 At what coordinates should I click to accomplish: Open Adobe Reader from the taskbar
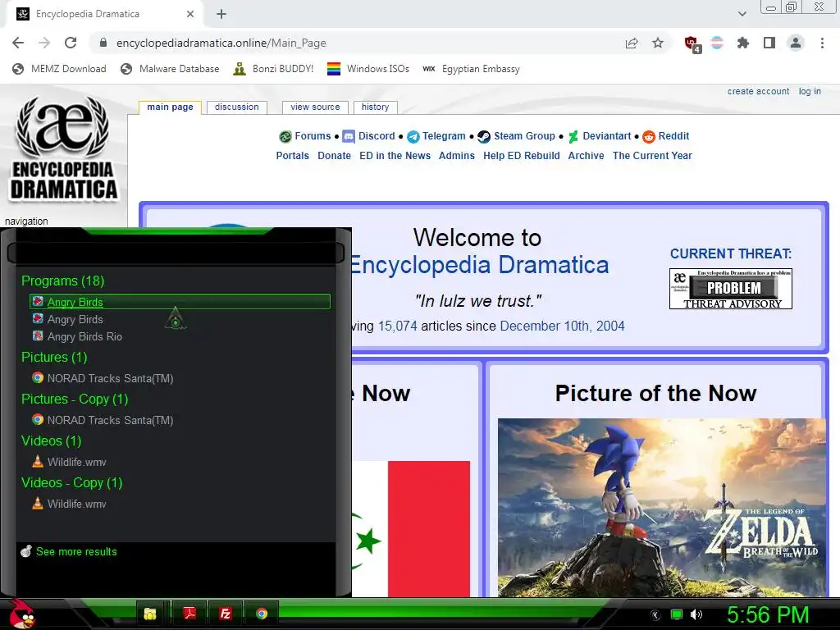click(x=189, y=614)
